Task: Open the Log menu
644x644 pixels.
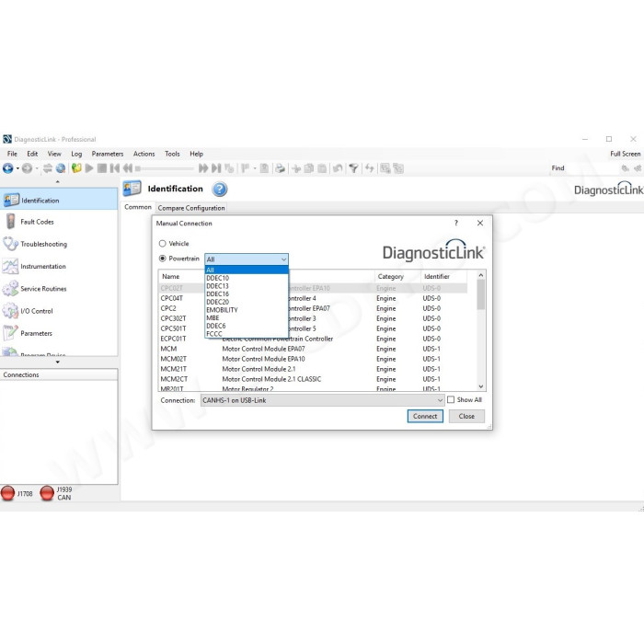Action: pyautogui.click(x=76, y=154)
